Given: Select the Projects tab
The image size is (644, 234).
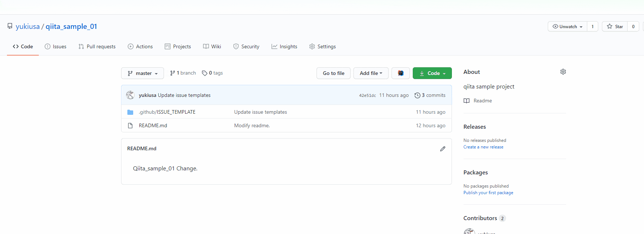Looking at the screenshot, I should pos(178,46).
